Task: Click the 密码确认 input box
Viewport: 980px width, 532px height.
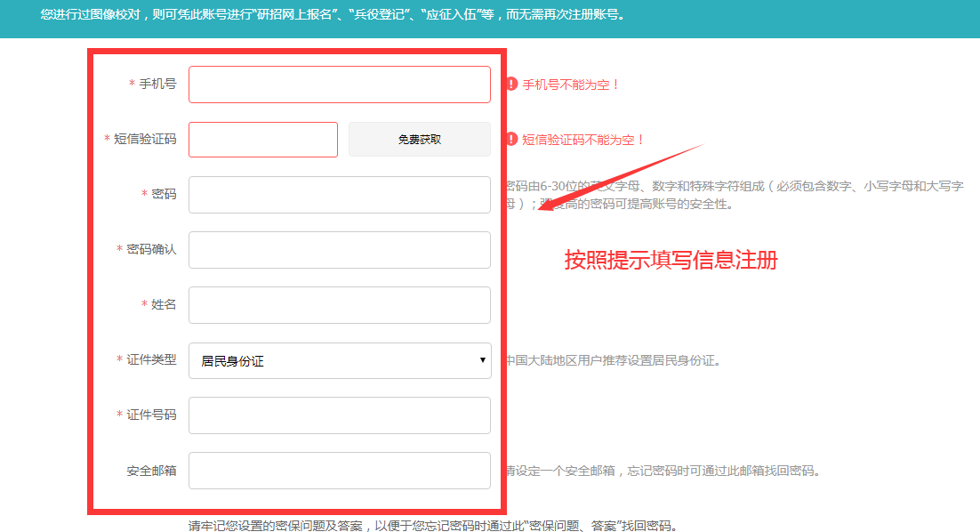Action: click(x=339, y=250)
